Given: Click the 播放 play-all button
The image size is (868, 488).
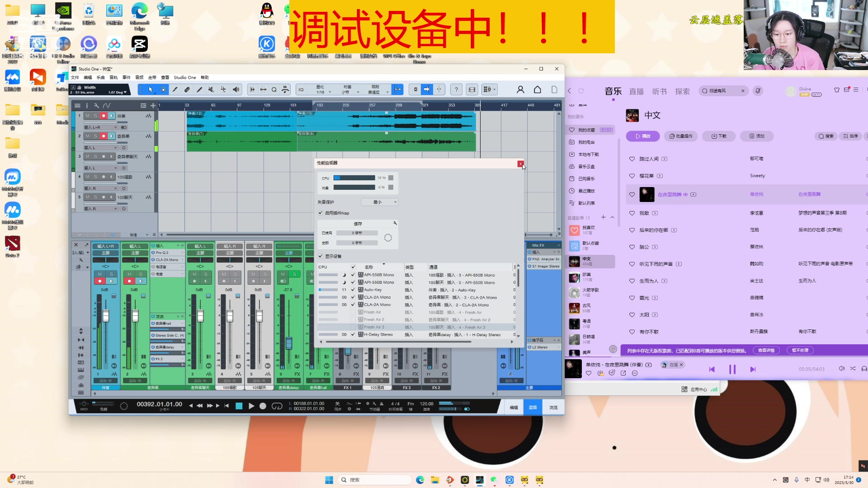Looking at the screenshot, I should [x=643, y=136].
